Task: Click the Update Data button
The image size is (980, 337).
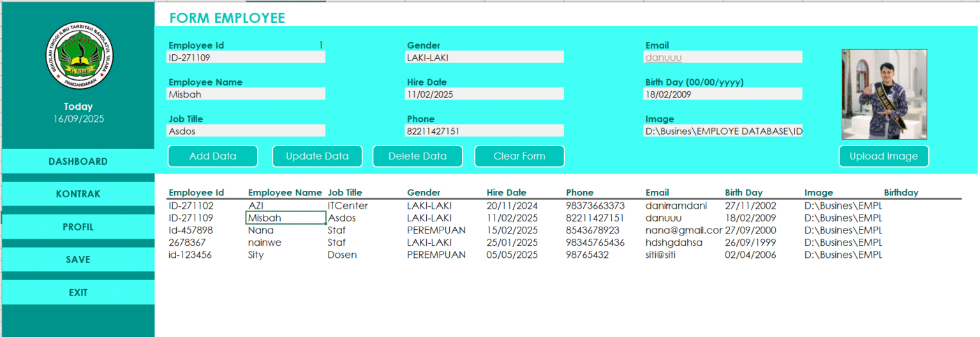Action: point(317,156)
